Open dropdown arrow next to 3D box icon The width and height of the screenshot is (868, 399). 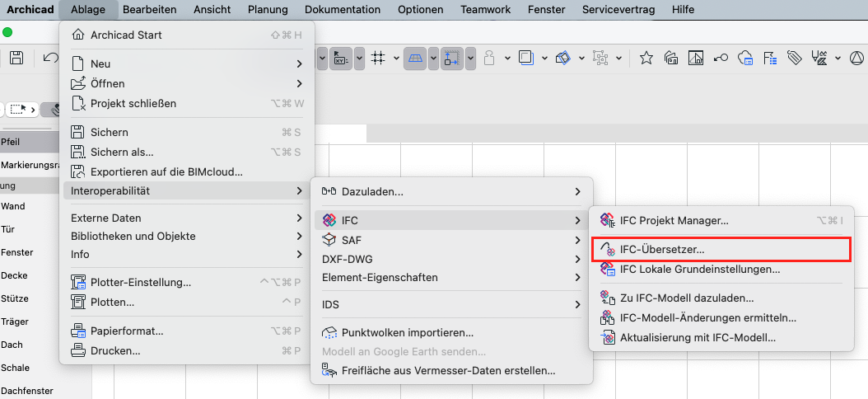(x=581, y=58)
